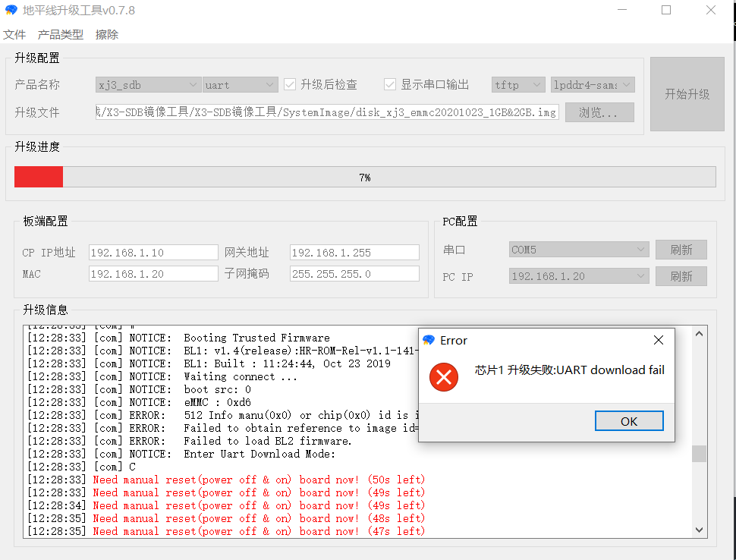This screenshot has height=560, width=736.
Task: Open the 文件 menu
Action: [x=14, y=35]
